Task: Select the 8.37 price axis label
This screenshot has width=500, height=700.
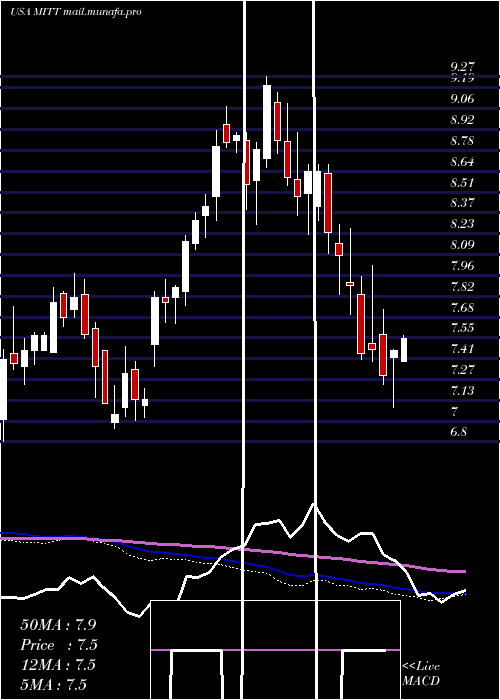Action: (463, 203)
